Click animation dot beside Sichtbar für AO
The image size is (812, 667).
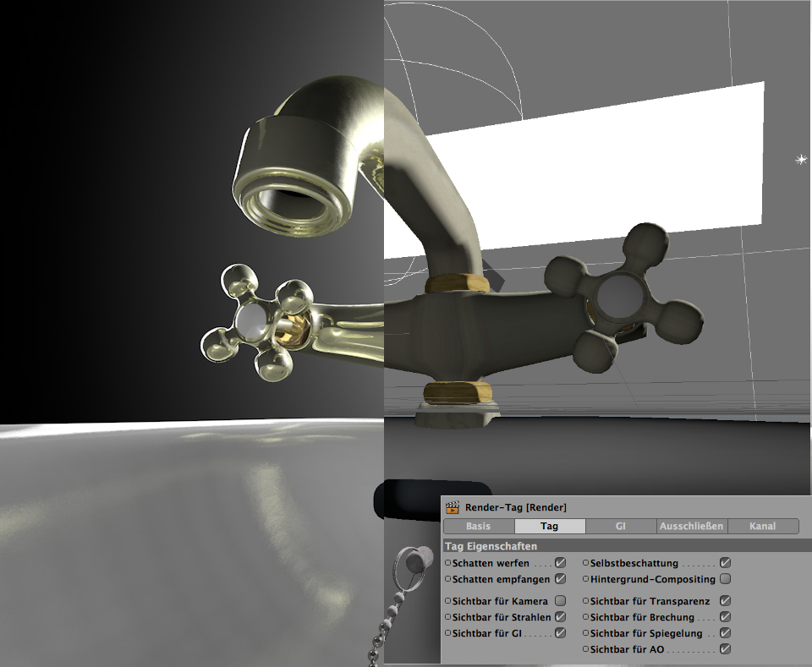(x=585, y=649)
